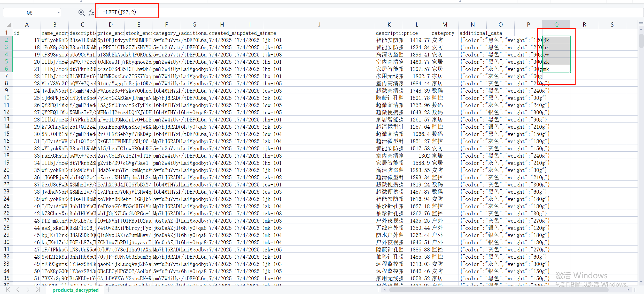Jump to first sheet with navigation arrow
Image resolution: width=644 pixels, height=294 pixels.
pyautogui.click(x=8, y=290)
